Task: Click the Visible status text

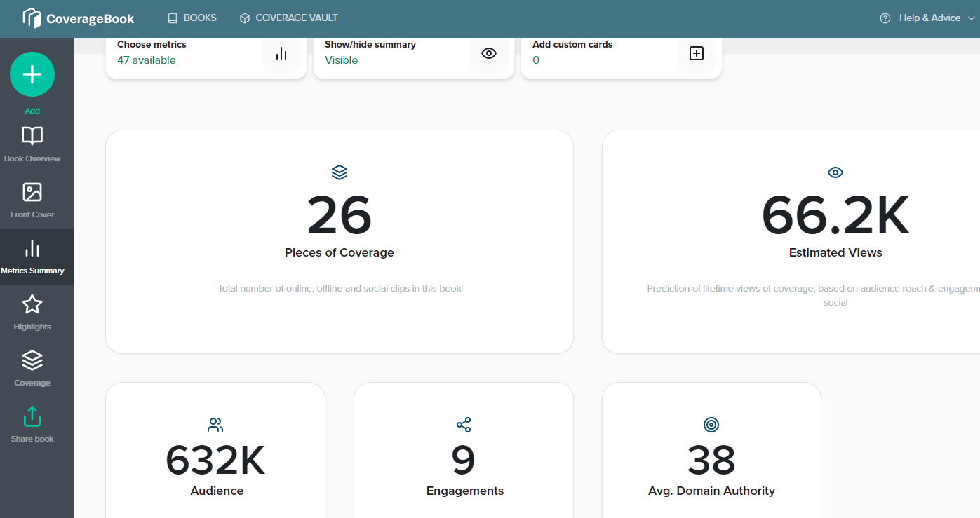Action: click(341, 60)
